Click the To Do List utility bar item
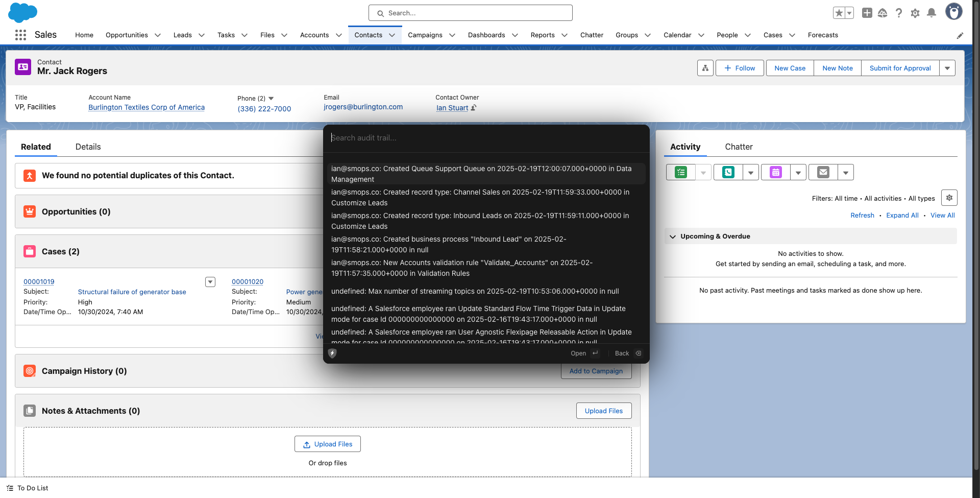980x498 pixels. [28, 488]
